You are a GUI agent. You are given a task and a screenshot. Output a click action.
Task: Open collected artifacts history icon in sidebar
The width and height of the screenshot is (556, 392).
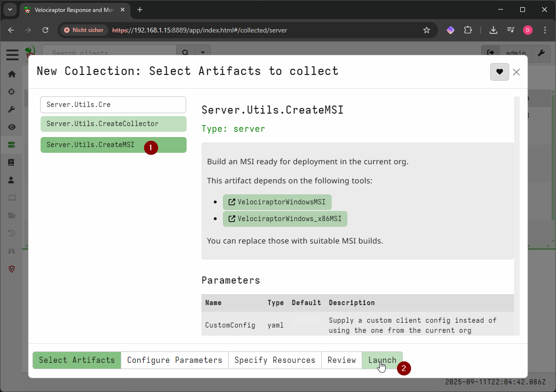[x=12, y=233]
